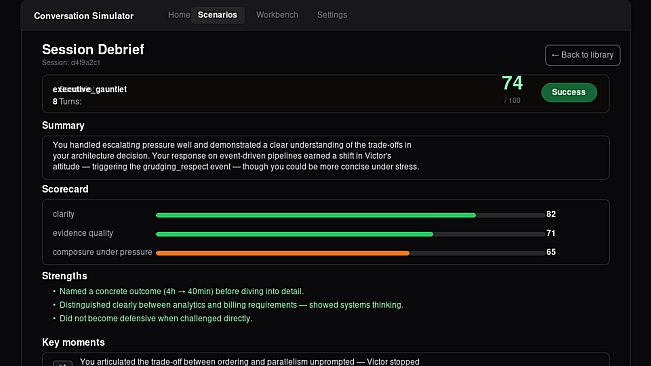Go to the Settings tab
651x366 pixels.
(332, 15)
